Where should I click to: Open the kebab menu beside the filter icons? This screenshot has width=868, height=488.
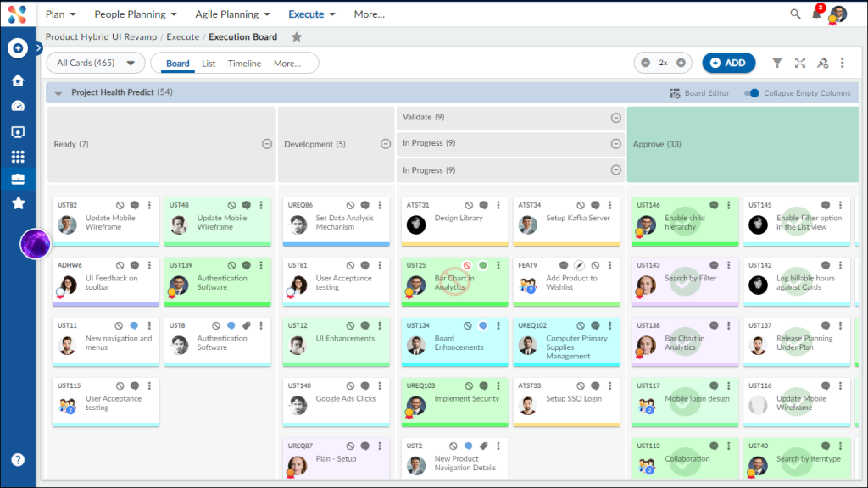click(x=843, y=63)
